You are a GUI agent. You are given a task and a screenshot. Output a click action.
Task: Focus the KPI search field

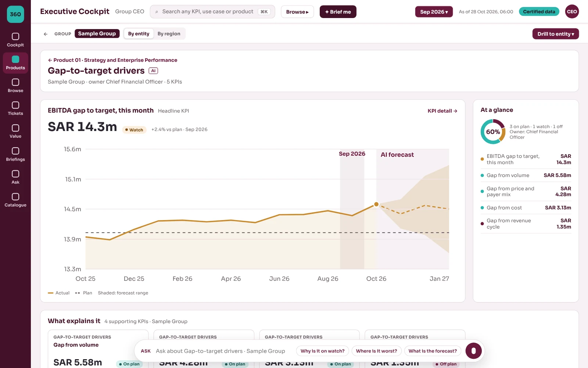pyautogui.click(x=212, y=12)
